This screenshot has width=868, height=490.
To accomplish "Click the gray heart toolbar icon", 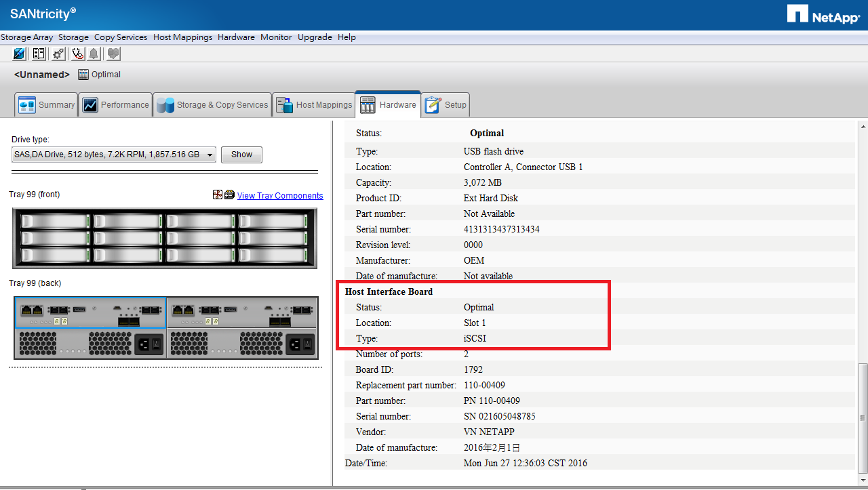I will tap(113, 54).
